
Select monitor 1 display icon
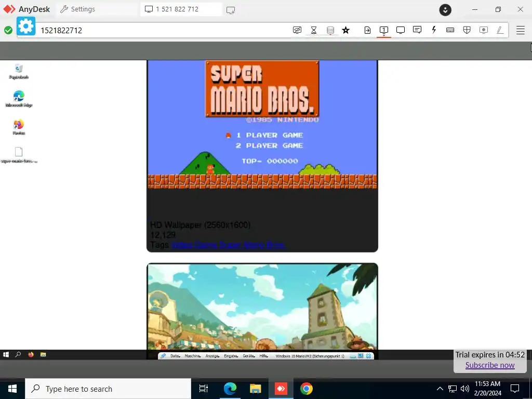click(384, 30)
